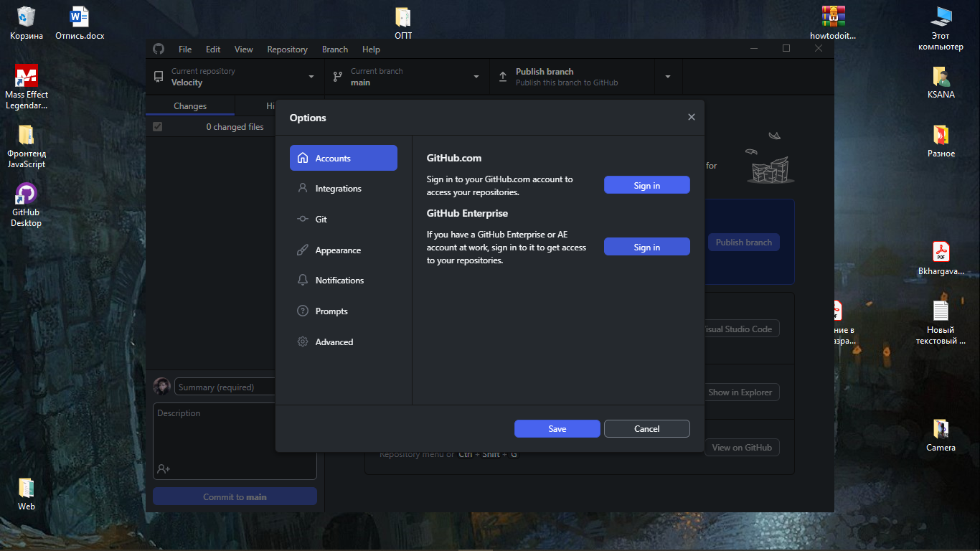
Task: Select the Новый текстовый document icon
Action: (941, 322)
